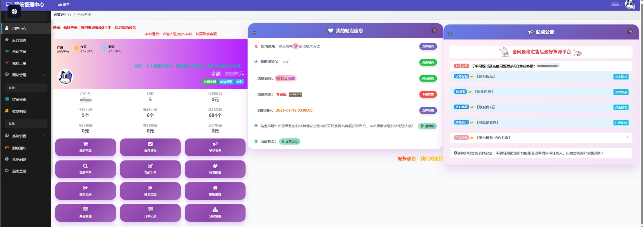Select 收支明细 in the left sidebar

click(x=26, y=111)
